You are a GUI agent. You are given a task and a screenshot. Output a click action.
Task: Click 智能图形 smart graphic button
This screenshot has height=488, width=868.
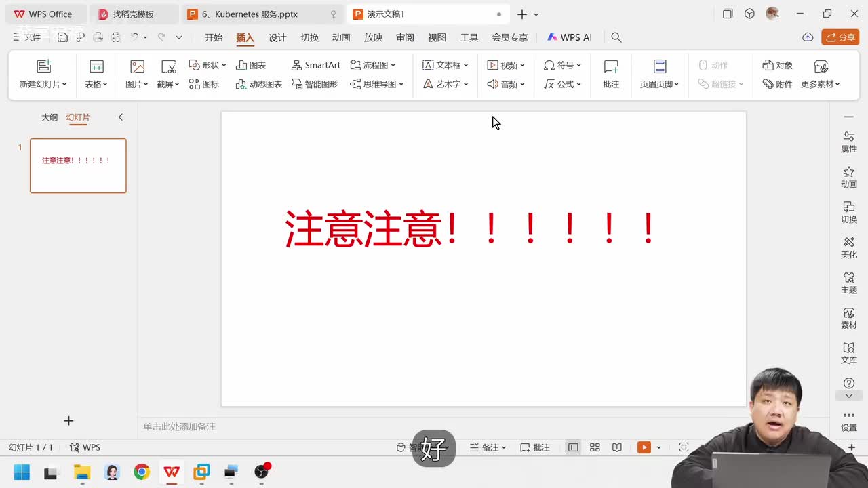[x=315, y=84]
